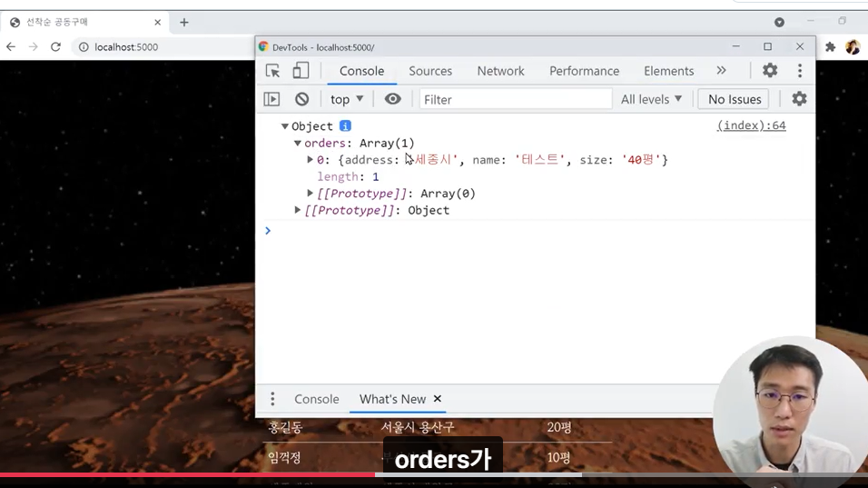
Task: Close the What's New drawer tab
Action: [x=438, y=399]
